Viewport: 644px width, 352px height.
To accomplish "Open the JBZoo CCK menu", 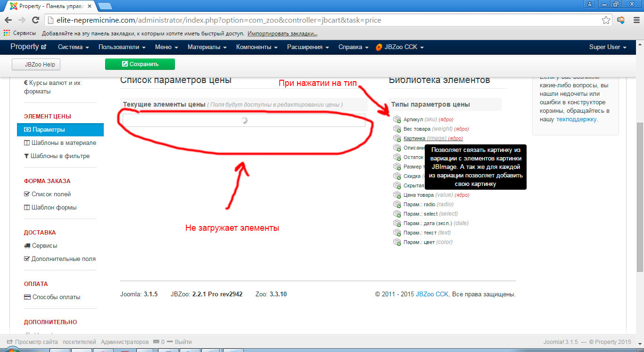I will [400, 47].
